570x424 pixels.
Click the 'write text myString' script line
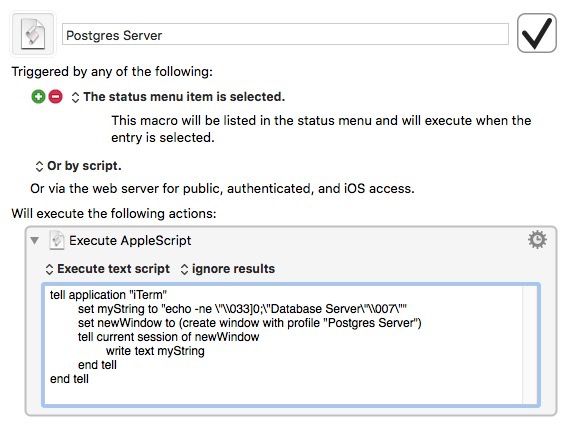coord(155,351)
